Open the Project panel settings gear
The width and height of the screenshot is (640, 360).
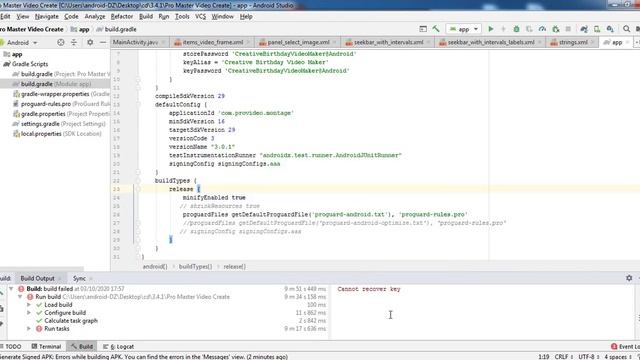pos(90,42)
